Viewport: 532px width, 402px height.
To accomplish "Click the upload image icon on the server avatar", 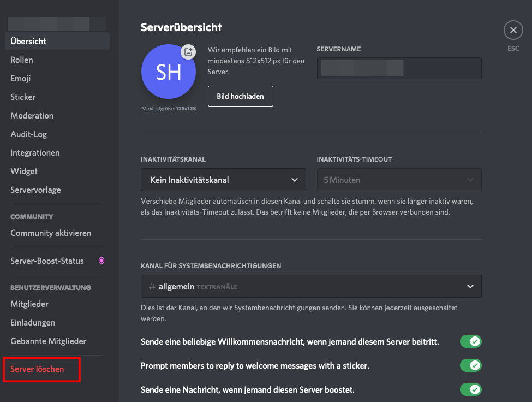I will pyautogui.click(x=188, y=52).
